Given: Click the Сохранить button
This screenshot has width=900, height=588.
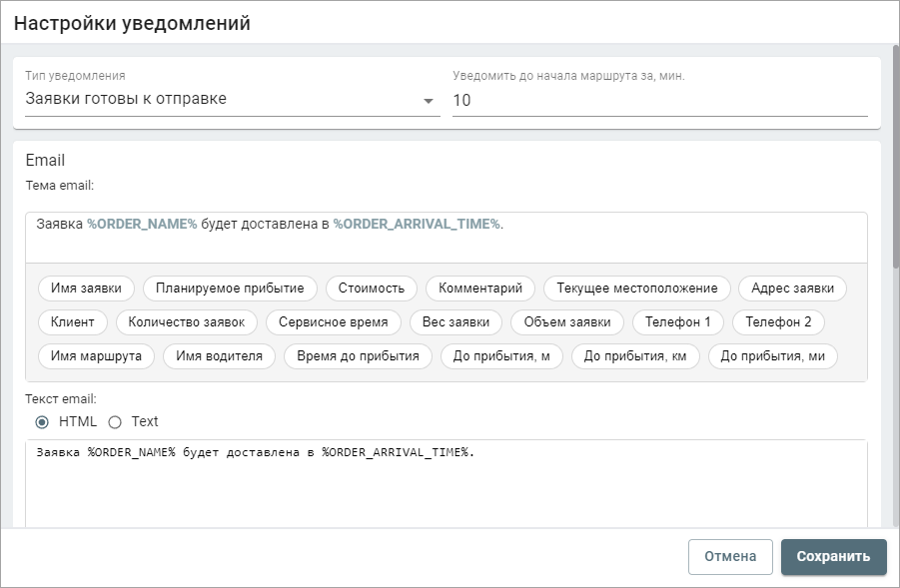Looking at the screenshot, I should pos(833,556).
